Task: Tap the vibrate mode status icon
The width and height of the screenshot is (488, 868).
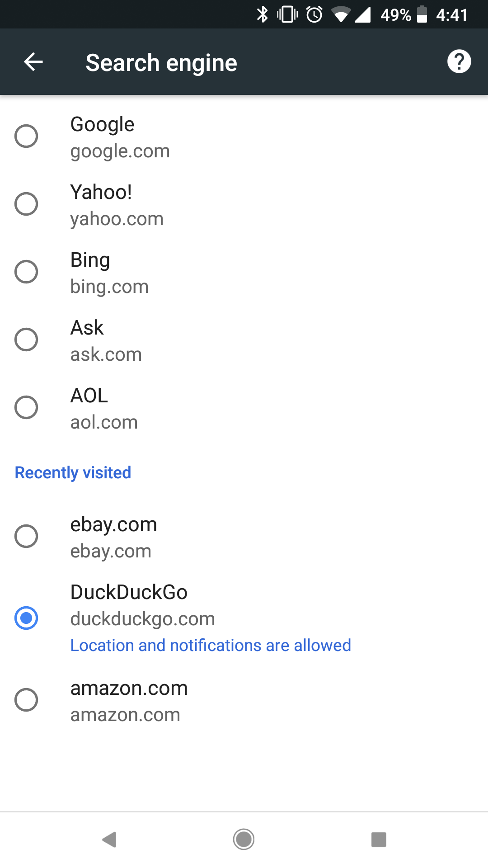Action: [287, 14]
